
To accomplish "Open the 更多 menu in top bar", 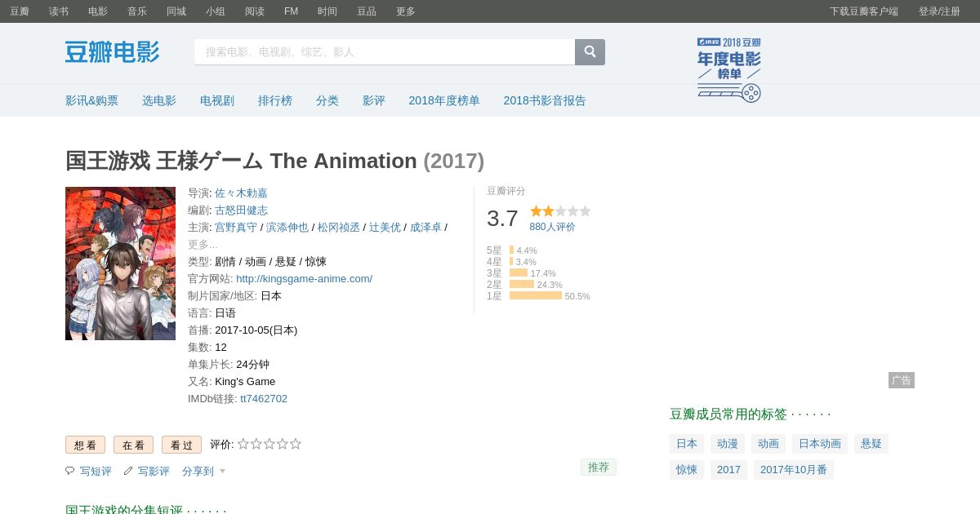I will point(406,11).
